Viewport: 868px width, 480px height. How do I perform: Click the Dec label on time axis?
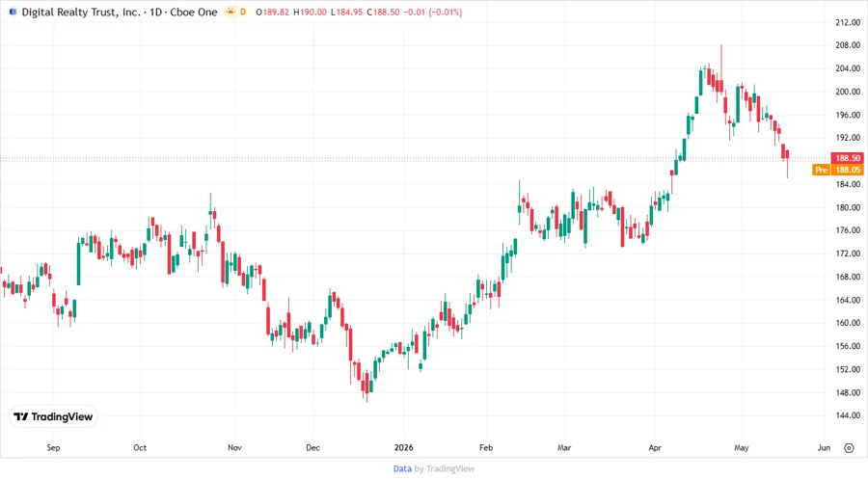pos(312,447)
